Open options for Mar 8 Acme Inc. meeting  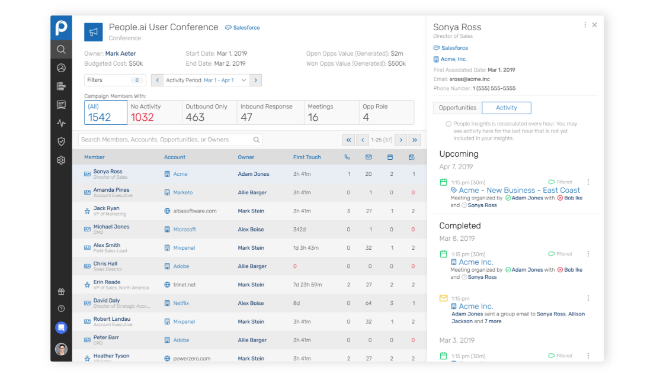click(x=588, y=254)
